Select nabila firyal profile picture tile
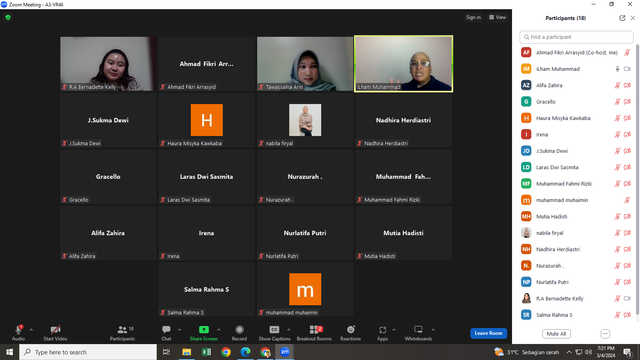The width and height of the screenshot is (640, 360). pyautogui.click(x=305, y=120)
